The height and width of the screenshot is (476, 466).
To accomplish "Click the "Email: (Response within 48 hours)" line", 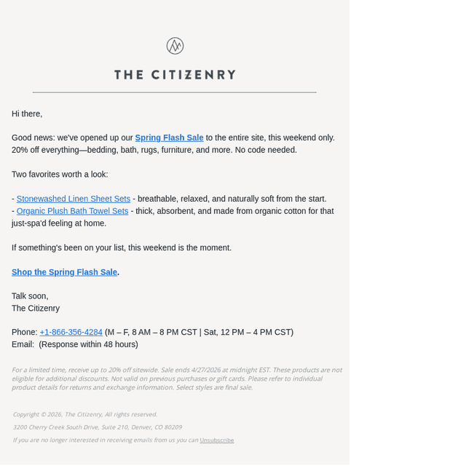I will click(75, 344).
